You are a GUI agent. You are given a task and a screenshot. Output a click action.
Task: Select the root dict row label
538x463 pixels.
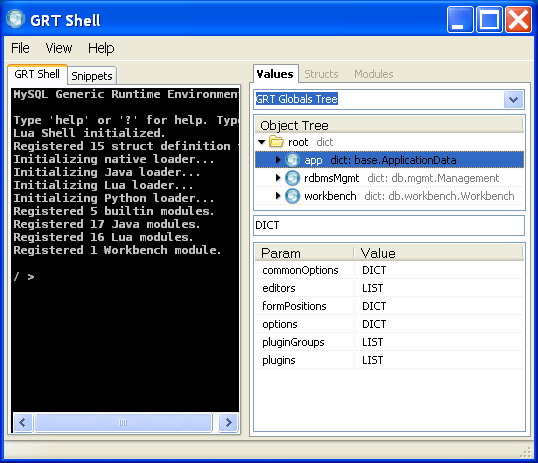311,142
